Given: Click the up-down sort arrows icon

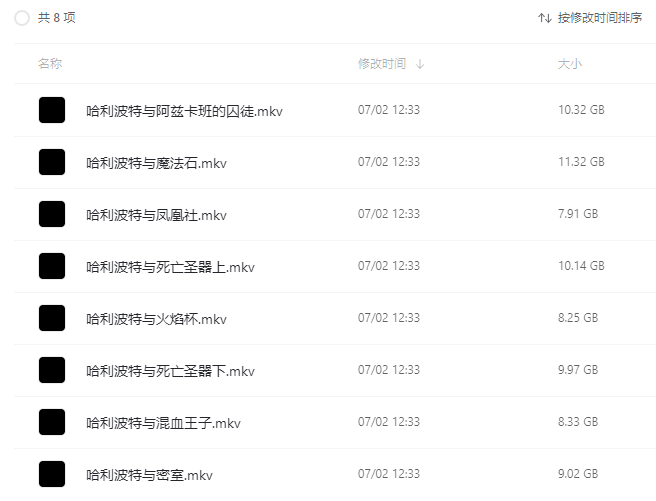Looking at the screenshot, I should click(x=545, y=18).
